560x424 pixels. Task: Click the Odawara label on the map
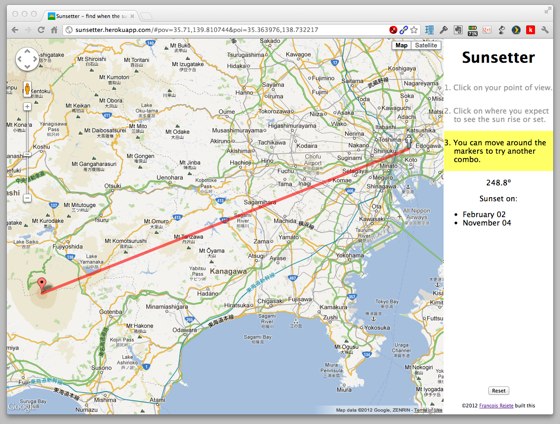185,330
